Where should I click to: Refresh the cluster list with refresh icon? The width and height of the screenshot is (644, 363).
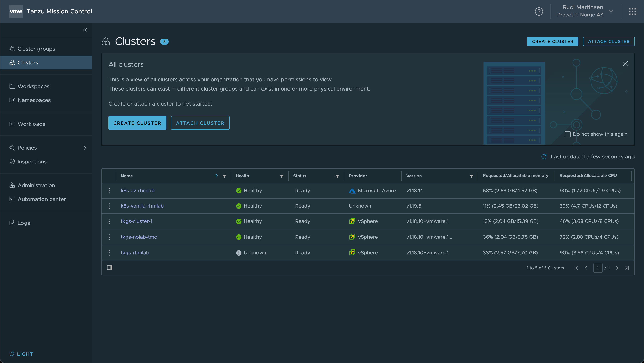(544, 157)
